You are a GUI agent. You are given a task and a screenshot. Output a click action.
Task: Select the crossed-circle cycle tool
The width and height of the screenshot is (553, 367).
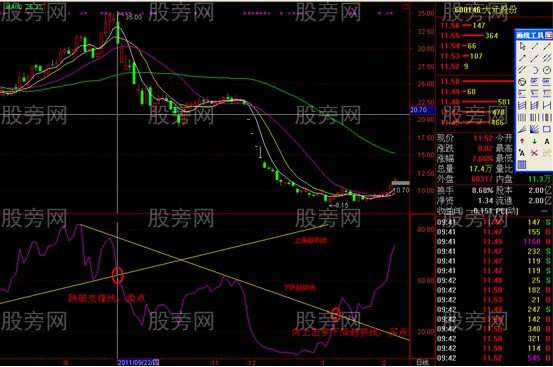(x=522, y=82)
